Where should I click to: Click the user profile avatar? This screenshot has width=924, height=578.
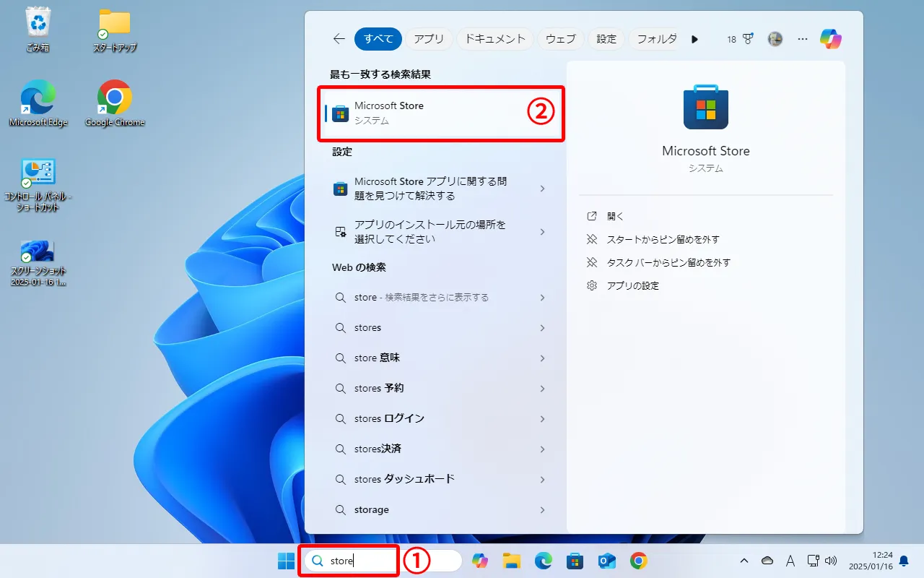[x=775, y=39]
